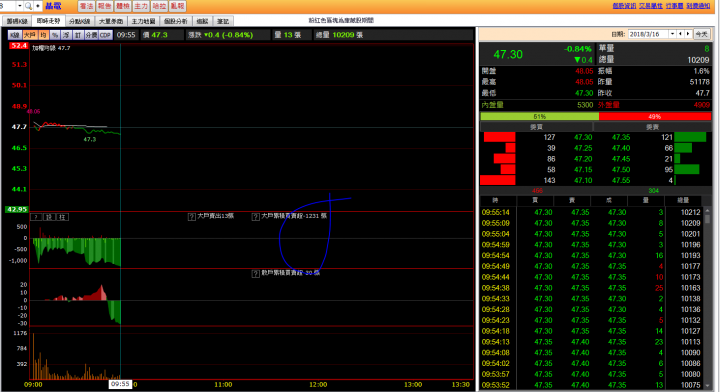Click the 加權均線 47.7 chart label
The height and width of the screenshot is (392, 720).
[x=51, y=48]
